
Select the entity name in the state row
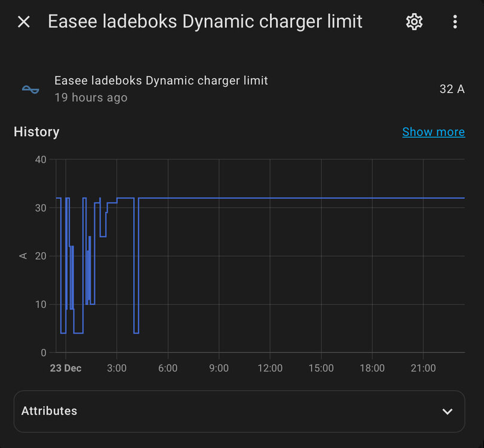[161, 81]
